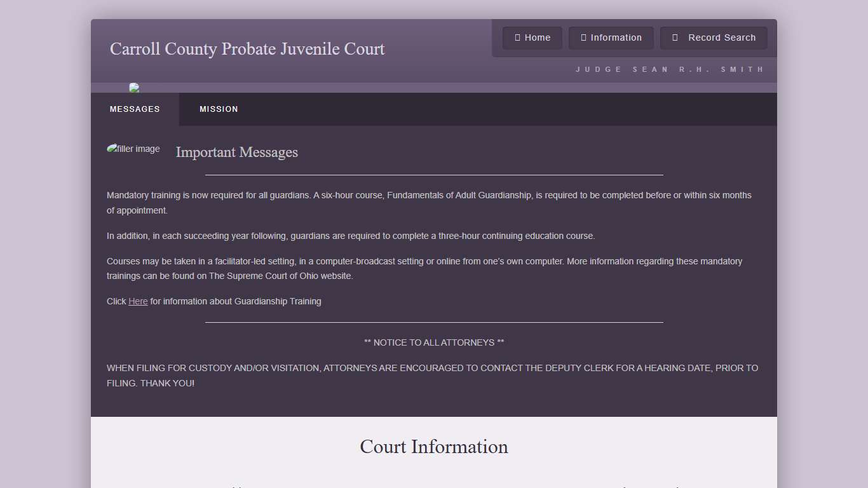Select the Information navigation button
This screenshot has width=868, height=488.
coord(611,37)
